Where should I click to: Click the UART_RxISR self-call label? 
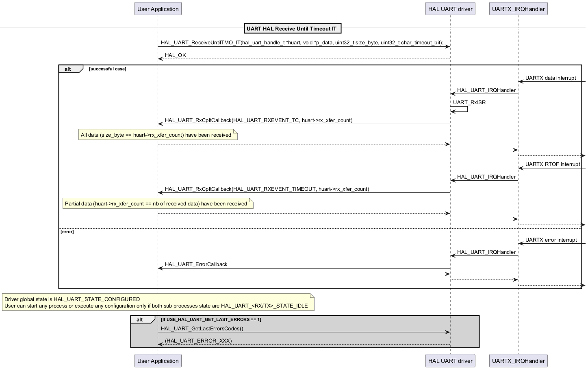tap(469, 103)
